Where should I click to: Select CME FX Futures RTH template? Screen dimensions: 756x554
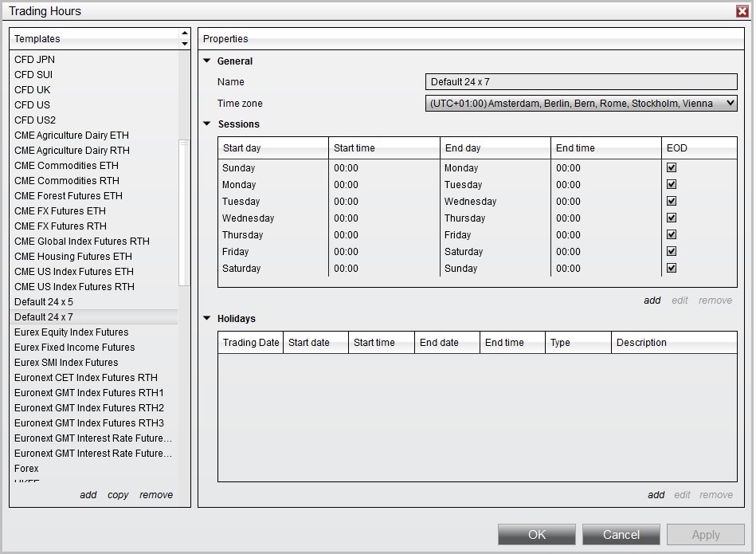pyautogui.click(x=93, y=226)
